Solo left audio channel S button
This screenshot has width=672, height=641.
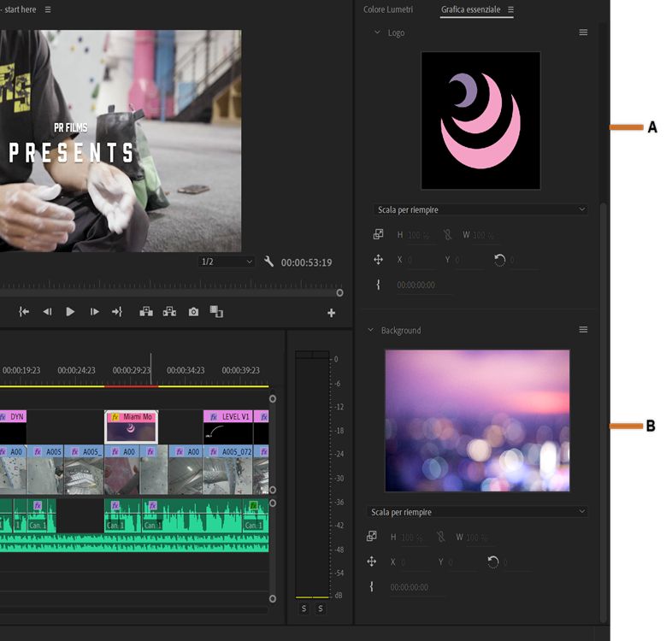pyautogui.click(x=304, y=609)
